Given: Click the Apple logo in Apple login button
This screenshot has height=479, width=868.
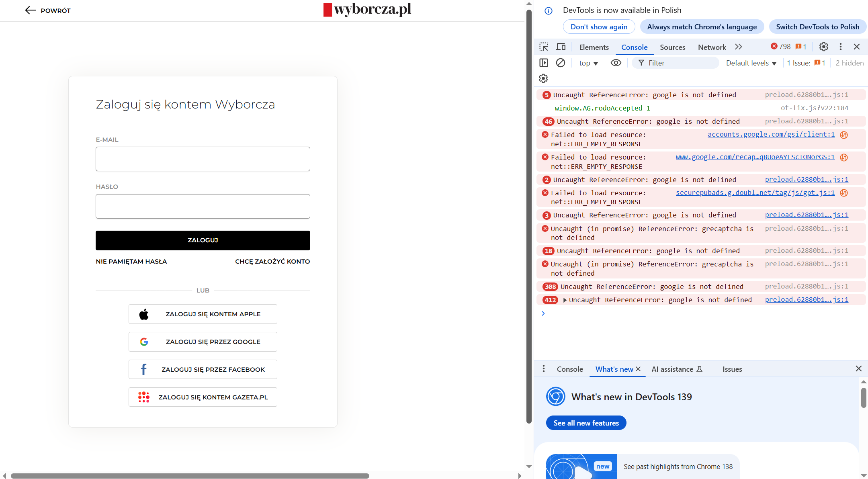Looking at the screenshot, I should tap(144, 314).
